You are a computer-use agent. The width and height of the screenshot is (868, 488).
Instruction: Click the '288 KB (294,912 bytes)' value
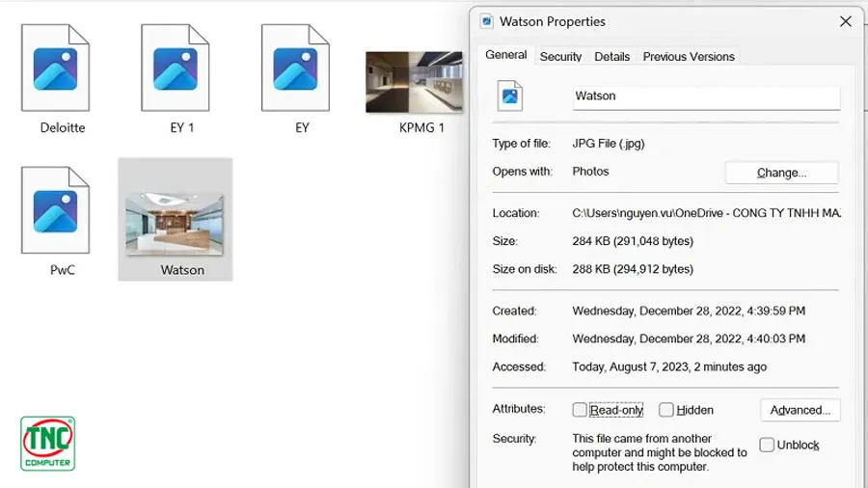pos(633,269)
